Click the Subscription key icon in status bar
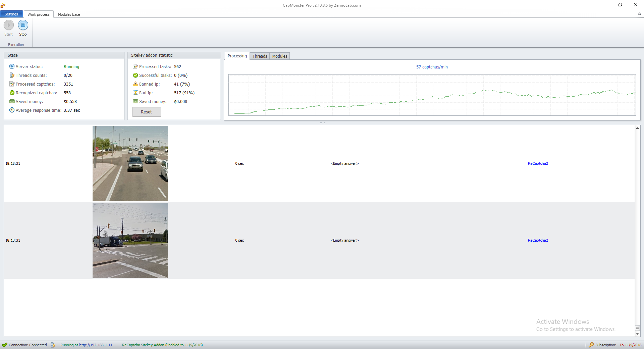Image resolution: width=644 pixels, height=349 pixels. click(591, 345)
